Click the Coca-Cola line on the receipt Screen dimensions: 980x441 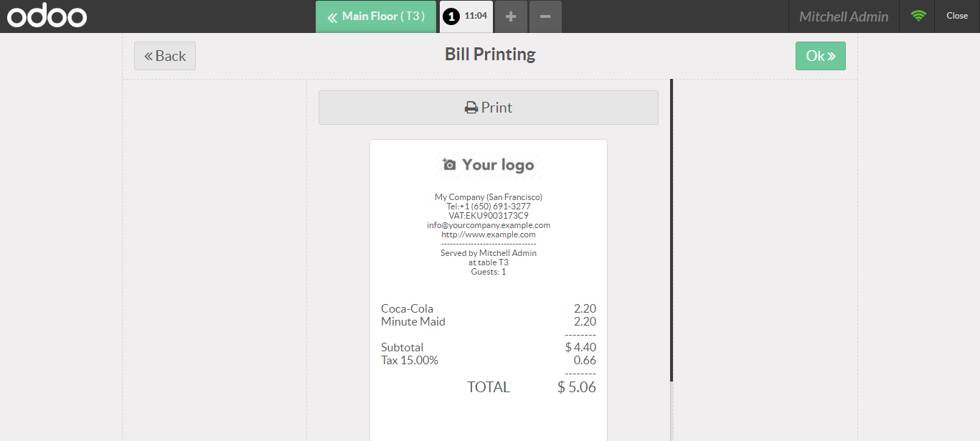(489, 309)
